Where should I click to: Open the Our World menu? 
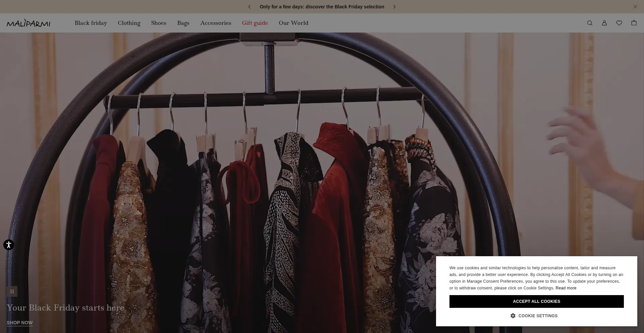293,23
